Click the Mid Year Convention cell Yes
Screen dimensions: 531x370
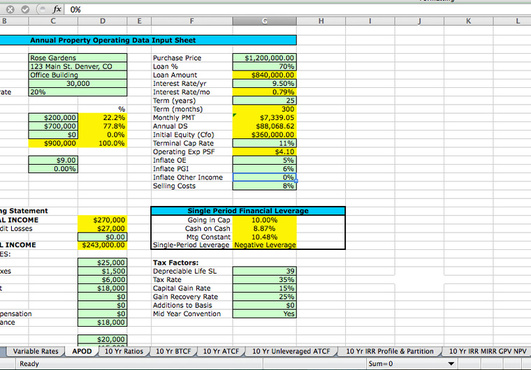pyautogui.click(x=264, y=314)
